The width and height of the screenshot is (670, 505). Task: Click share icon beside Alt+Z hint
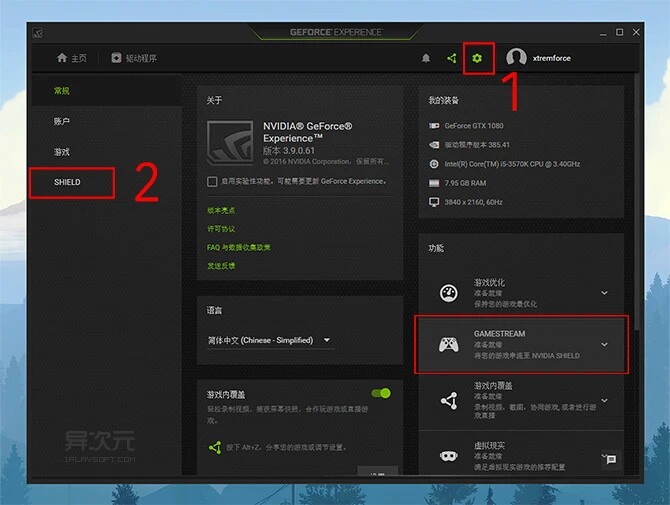[x=215, y=447]
